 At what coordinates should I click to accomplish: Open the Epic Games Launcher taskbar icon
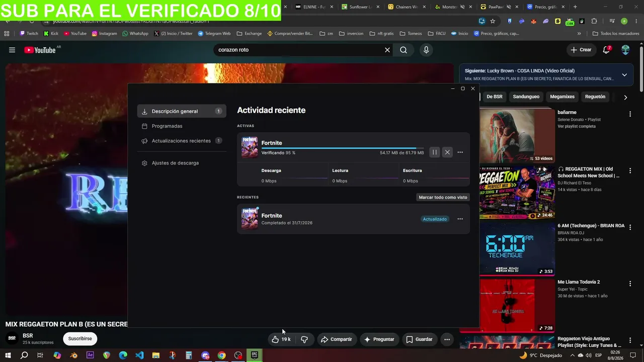(255, 355)
